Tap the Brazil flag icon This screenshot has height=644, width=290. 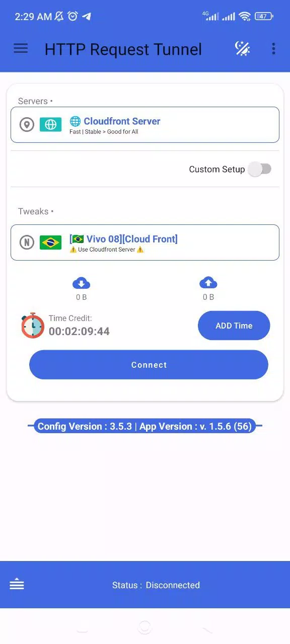coord(50,243)
